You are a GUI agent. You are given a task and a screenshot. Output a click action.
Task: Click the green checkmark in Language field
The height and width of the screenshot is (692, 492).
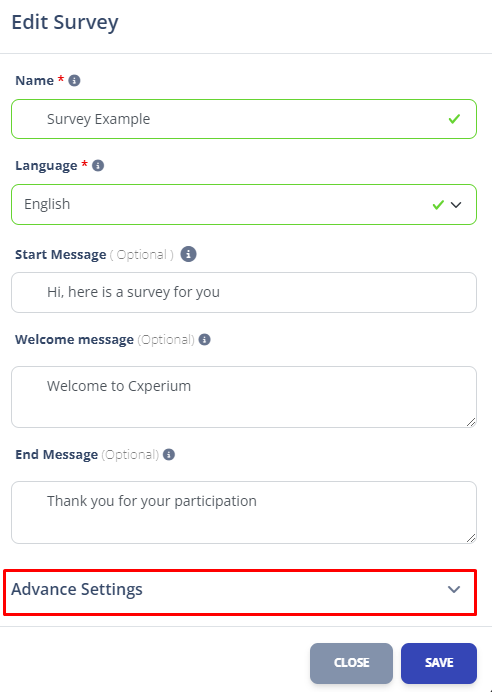click(x=438, y=204)
